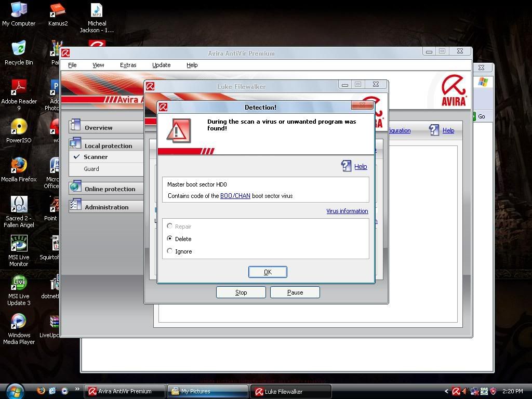Viewport: 532px width, 399px height.
Task: Switch to Avira AntiVir Premium taskbar button
Action: point(125,391)
